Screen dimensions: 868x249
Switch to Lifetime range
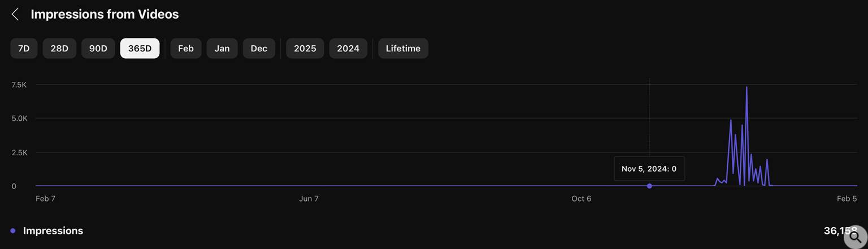(403, 49)
